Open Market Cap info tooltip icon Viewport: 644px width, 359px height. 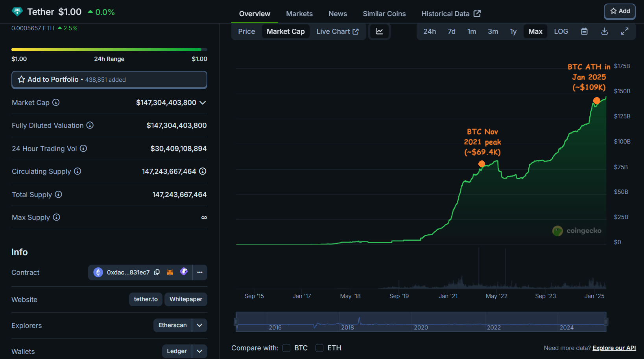tap(56, 102)
